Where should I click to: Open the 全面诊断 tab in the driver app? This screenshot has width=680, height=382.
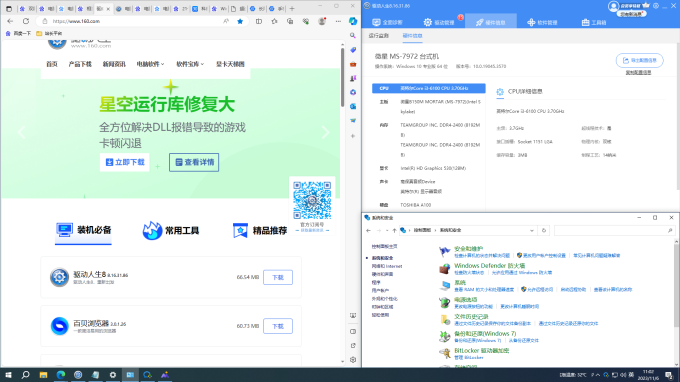pyautogui.click(x=387, y=22)
